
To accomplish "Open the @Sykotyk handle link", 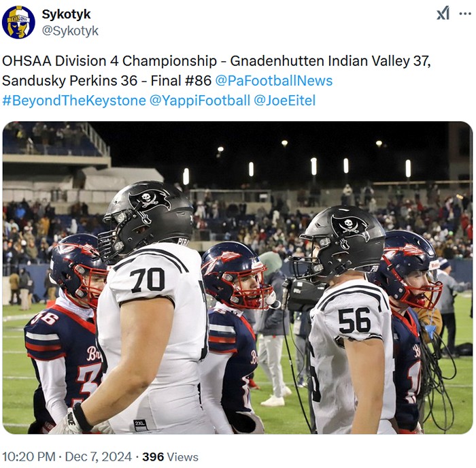I will [x=70, y=31].
